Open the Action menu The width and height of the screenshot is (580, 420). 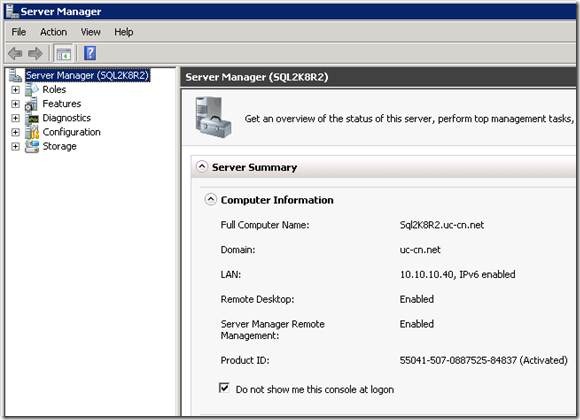[54, 32]
